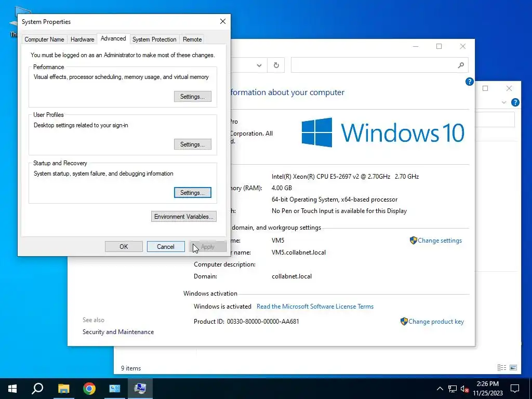This screenshot has height=399, width=532.
Task: Open Environment Variables dialog
Action: (184, 217)
